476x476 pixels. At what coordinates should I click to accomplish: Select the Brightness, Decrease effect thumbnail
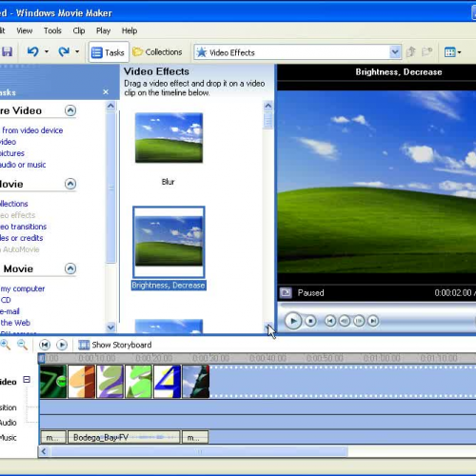pos(169,242)
